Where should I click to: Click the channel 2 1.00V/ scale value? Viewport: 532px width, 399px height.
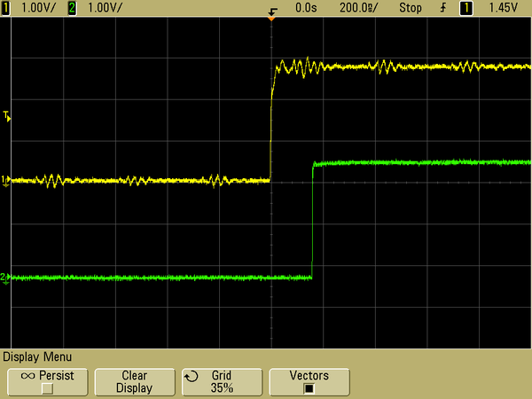(x=105, y=8)
